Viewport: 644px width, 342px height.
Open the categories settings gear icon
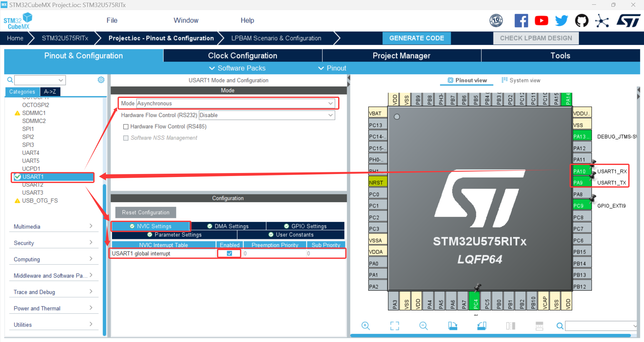tap(101, 80)
